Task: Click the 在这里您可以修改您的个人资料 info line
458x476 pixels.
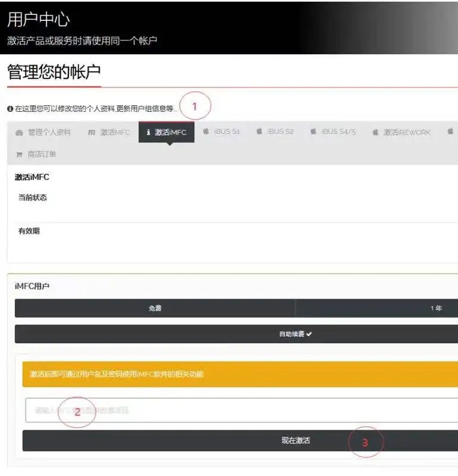Action: tap(92, 108)
